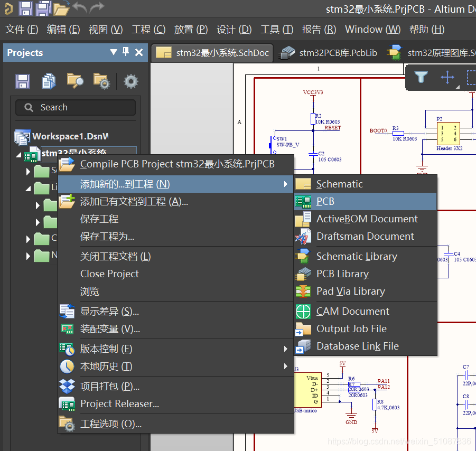476x451 pixels.
Task: Select Close Project from context menu
Action: click(x=109, y=274)
